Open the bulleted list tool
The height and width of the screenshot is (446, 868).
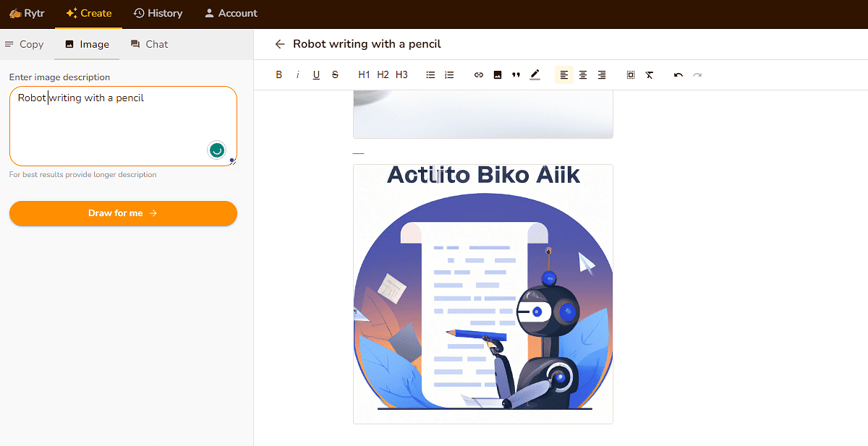click(430, 74)
